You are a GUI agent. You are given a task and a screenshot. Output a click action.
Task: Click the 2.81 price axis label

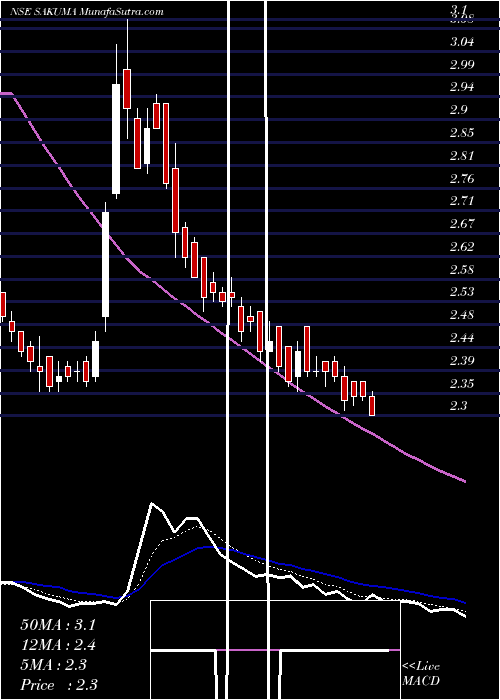click(462, 156)
